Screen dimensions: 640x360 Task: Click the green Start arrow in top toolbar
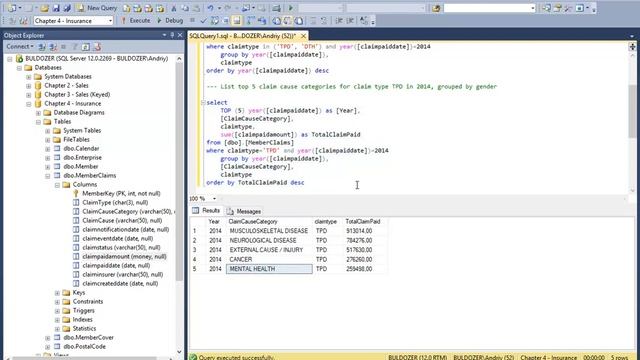[291, 8]
